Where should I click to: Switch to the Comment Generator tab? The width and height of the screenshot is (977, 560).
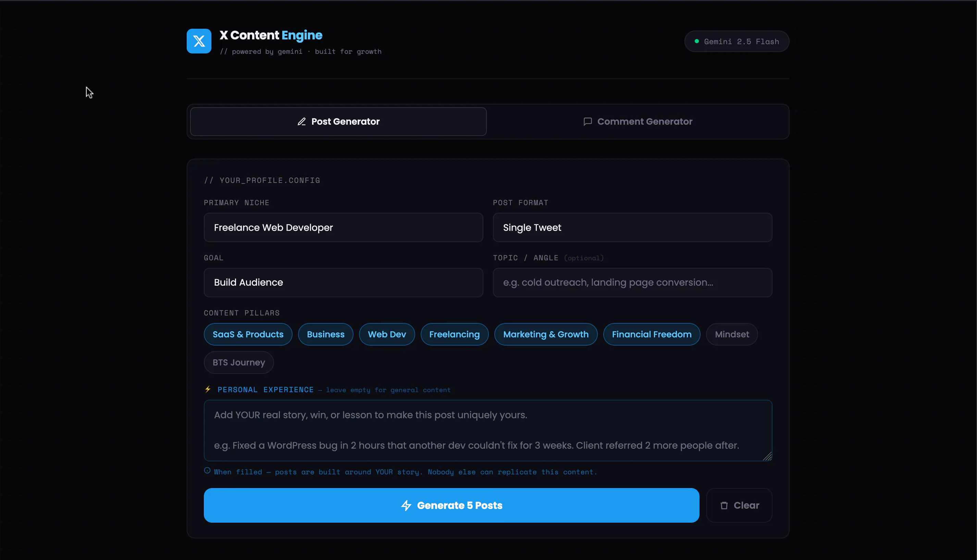pyautogui.click(x=638, y=122)
